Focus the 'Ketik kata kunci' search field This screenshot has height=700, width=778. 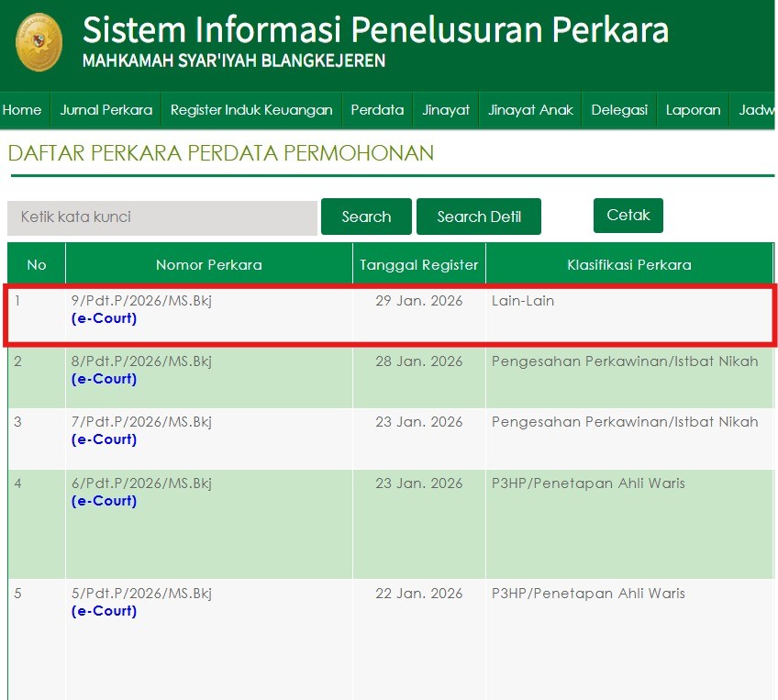pos(162,217)
